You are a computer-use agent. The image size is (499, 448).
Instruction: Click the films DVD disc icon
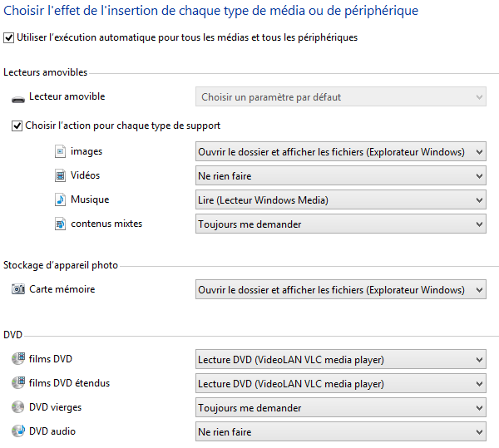[18, 358]
